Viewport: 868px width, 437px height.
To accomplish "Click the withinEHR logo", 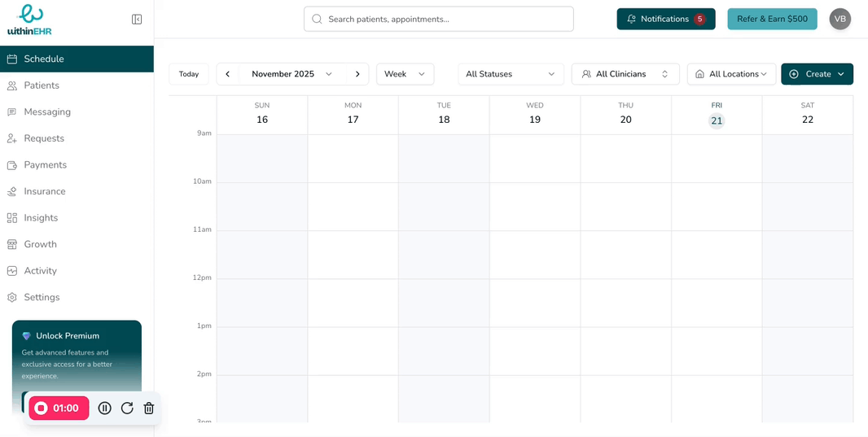I will tap(30, 20).
